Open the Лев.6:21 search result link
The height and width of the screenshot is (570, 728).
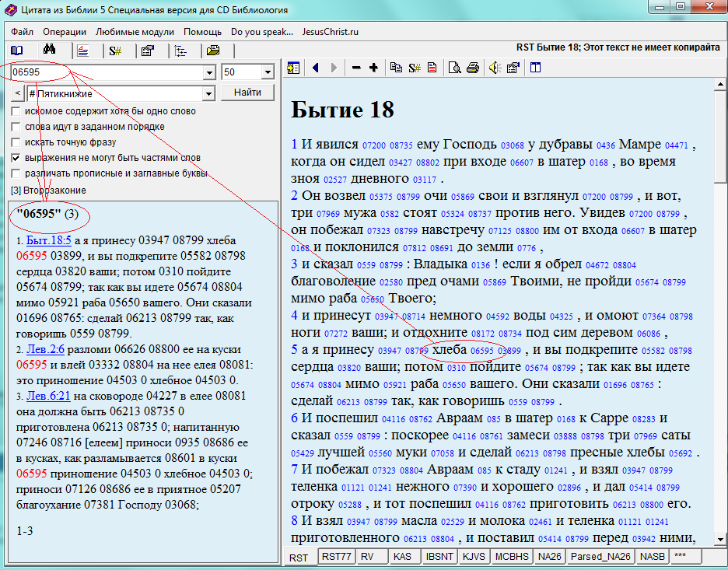pyautogui.click(x=48, y=396)
